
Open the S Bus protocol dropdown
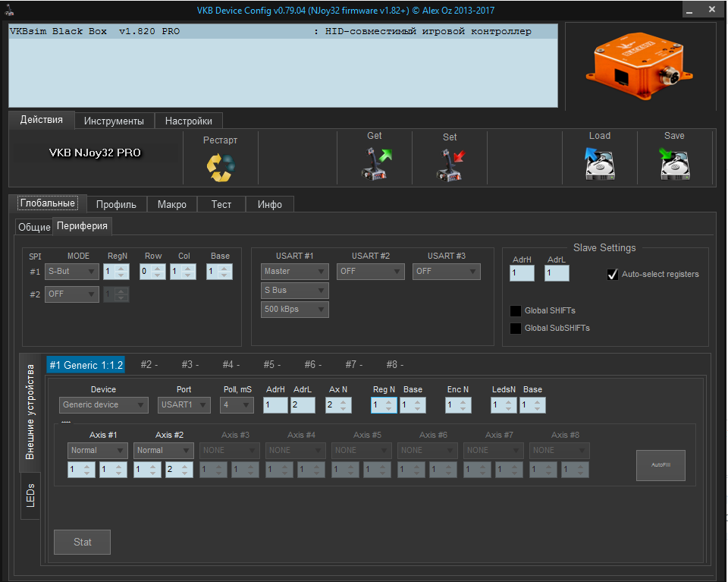coord(294,291)
